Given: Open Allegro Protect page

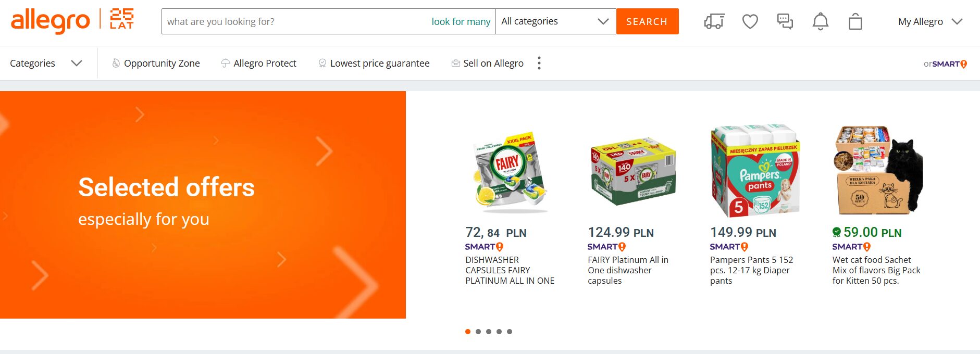Looking at the screenshot, I should coord(258,63).
